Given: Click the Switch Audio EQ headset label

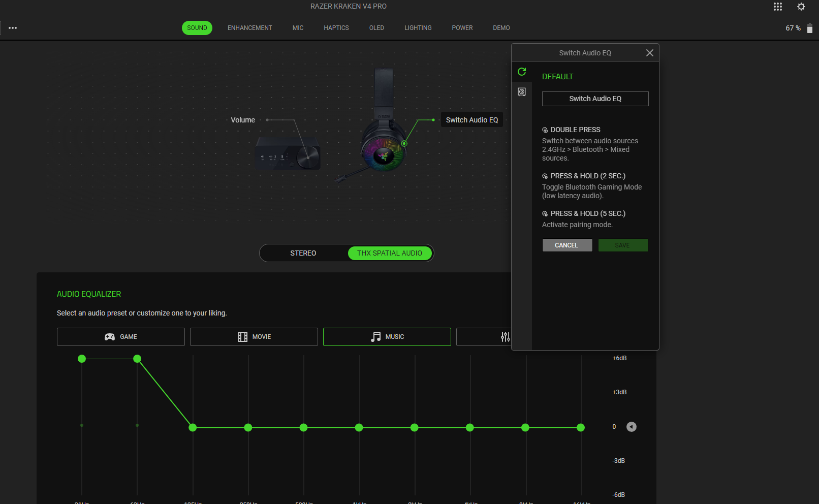Looking at the screenshot, I should click(x=471, y=120).
